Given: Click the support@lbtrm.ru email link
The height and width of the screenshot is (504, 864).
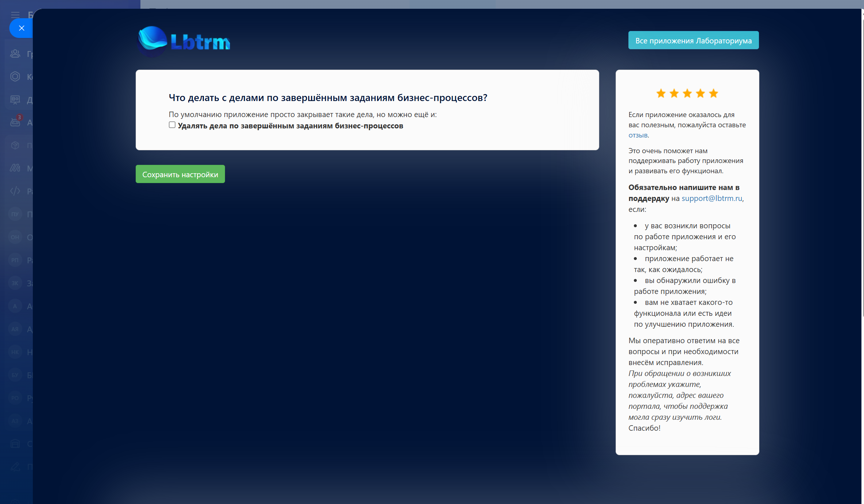Looking at the screenshot, I should 712,198.
